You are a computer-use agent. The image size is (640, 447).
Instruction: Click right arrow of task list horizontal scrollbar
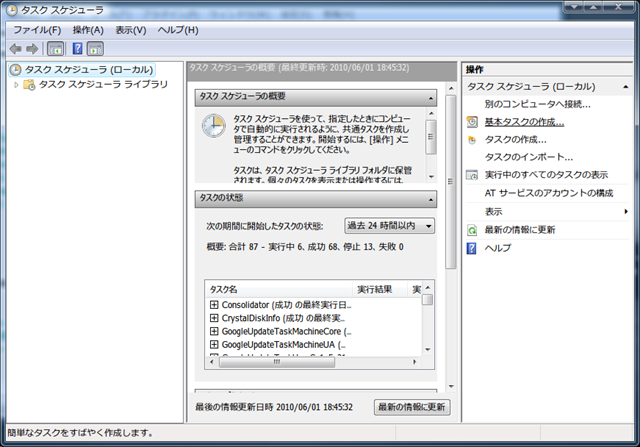click(415, 362)
